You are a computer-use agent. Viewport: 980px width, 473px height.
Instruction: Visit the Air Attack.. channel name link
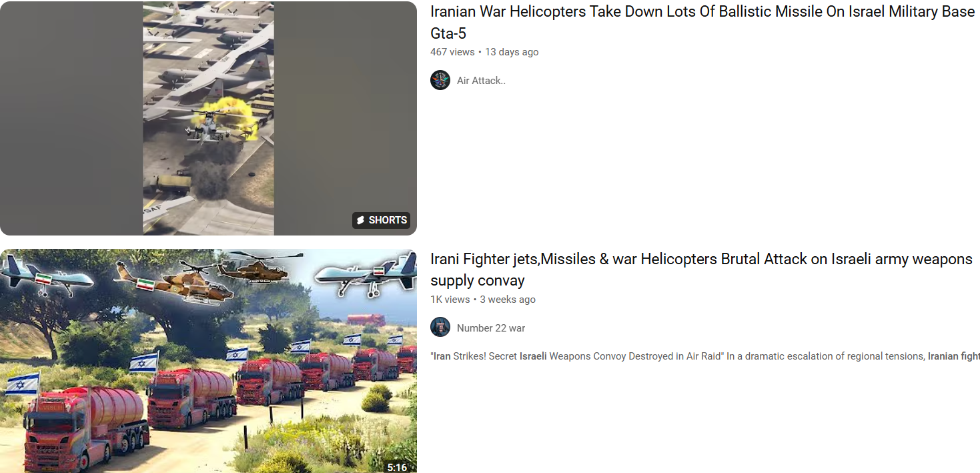coord(481,81)
